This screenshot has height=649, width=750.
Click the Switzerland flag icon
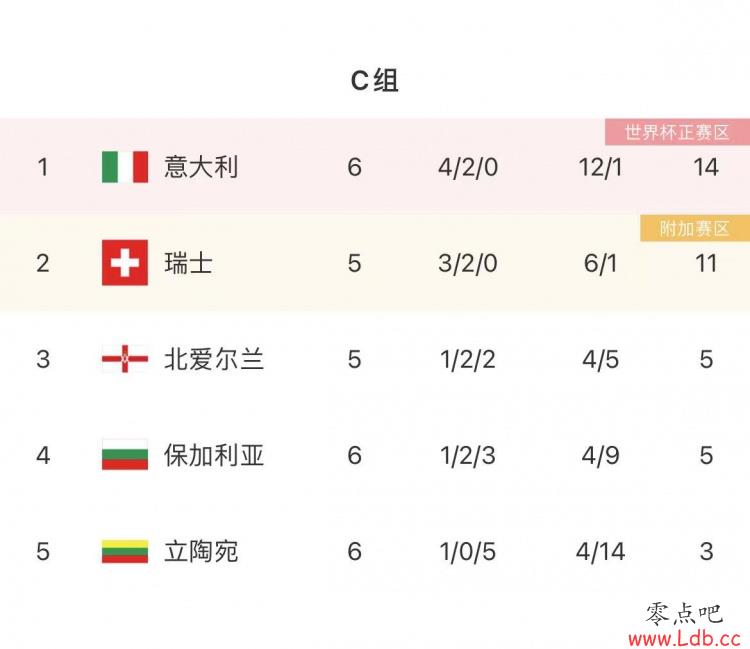coord(125,263)
